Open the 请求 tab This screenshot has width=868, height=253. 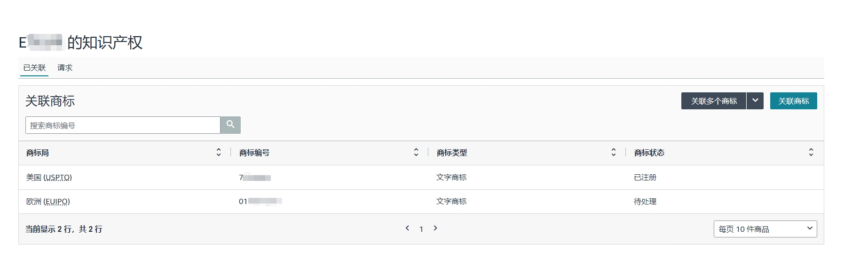point(65,68)
